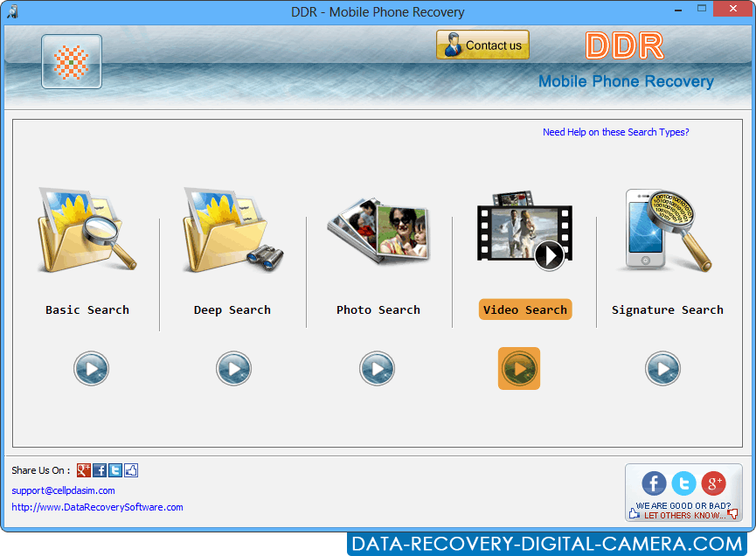This screenshot has width=756, height=556.
Task: Click the Video Search film strip icon
Action: click(x=524, y=231)
